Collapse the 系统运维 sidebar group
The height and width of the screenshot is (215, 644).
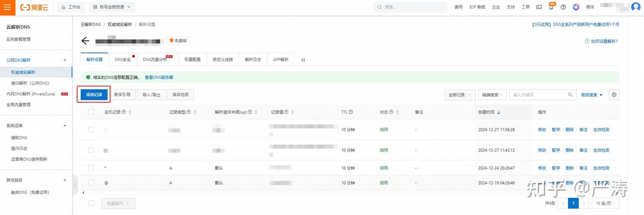click(x=64, y=125)
